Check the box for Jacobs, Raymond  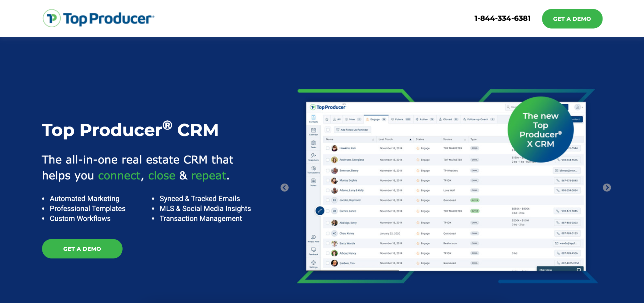point(328,200)
